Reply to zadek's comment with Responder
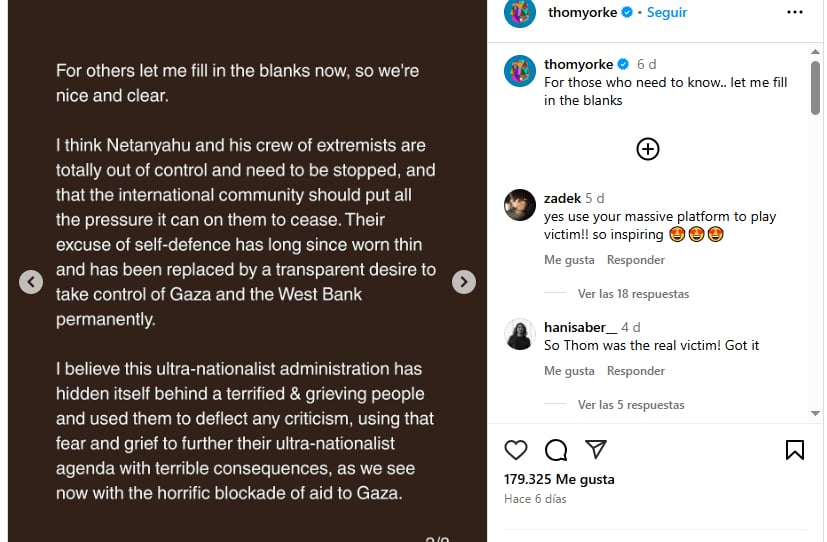Image resolution: width=827 pixels, height=542 pixels. coord(636,260)
